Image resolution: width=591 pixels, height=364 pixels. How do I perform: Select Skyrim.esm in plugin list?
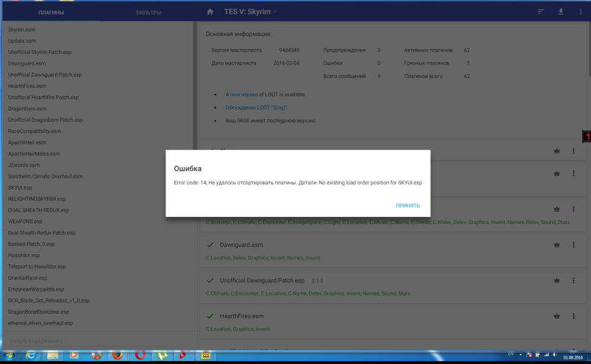[21, 30]
